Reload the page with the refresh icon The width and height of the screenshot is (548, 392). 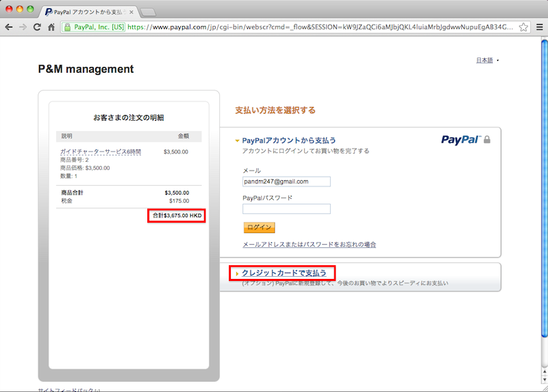point(37,27)
